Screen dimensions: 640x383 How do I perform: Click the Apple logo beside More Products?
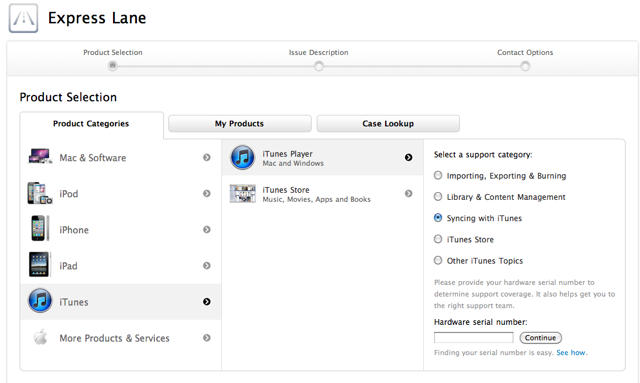coord(40,337)
